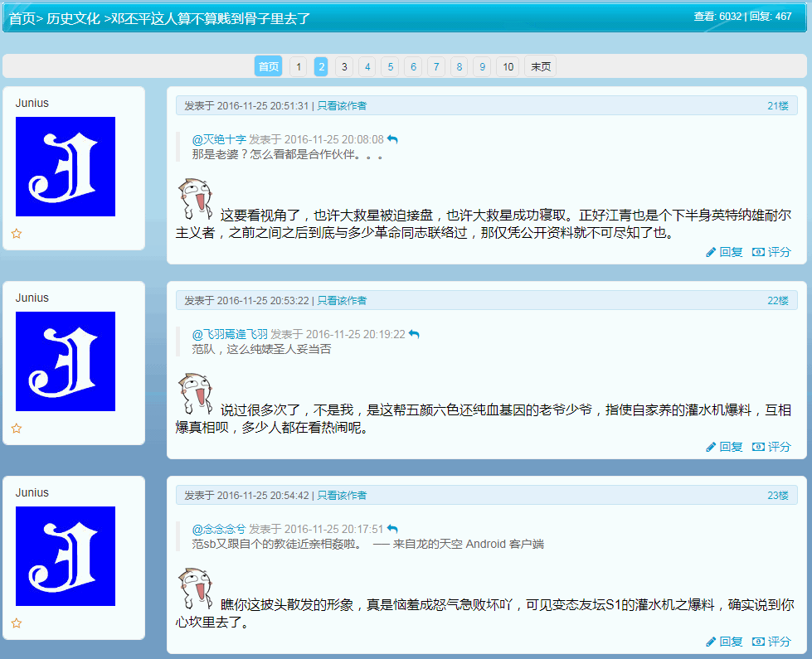Click the 23楼 floor number link
Viewport: 812px width, 659px height.
pos(778,495)
